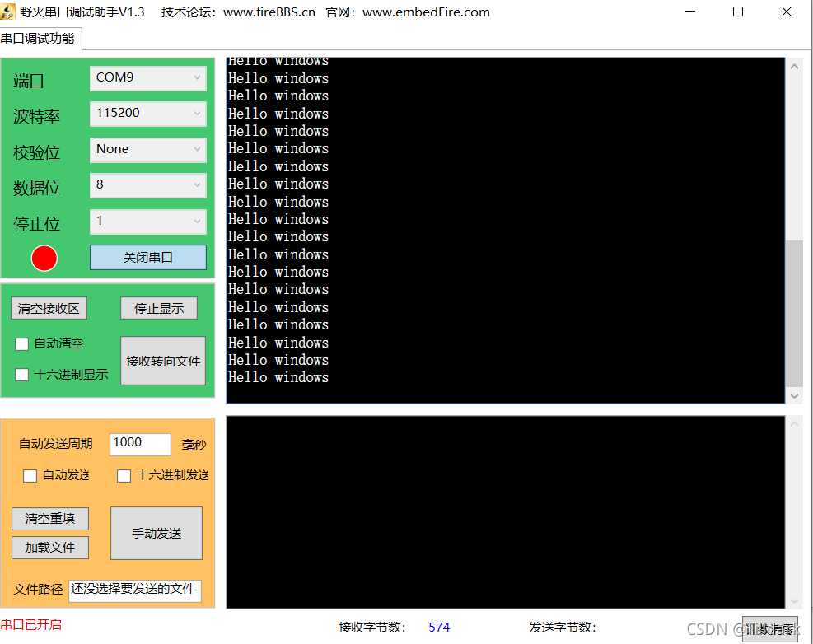Click the app logo icon in title bar
This screenshot has height=644, width=813.
pyautogui.click(x=7, y=12)
